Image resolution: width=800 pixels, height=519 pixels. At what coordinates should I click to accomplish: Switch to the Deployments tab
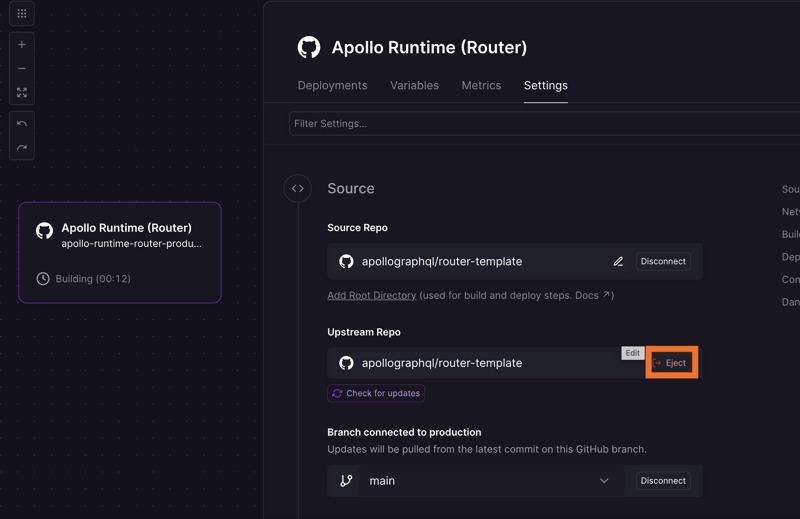(332, 86)
